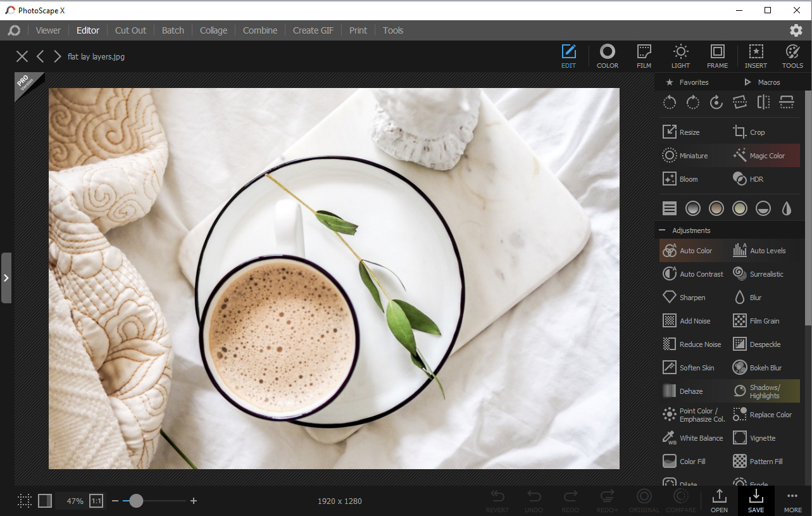Open the INSERT panel

click(756, 56)
